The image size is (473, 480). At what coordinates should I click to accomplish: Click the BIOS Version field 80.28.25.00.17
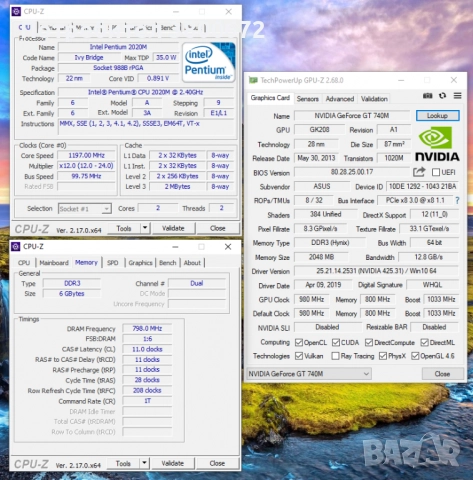click(x=352, y=172)
